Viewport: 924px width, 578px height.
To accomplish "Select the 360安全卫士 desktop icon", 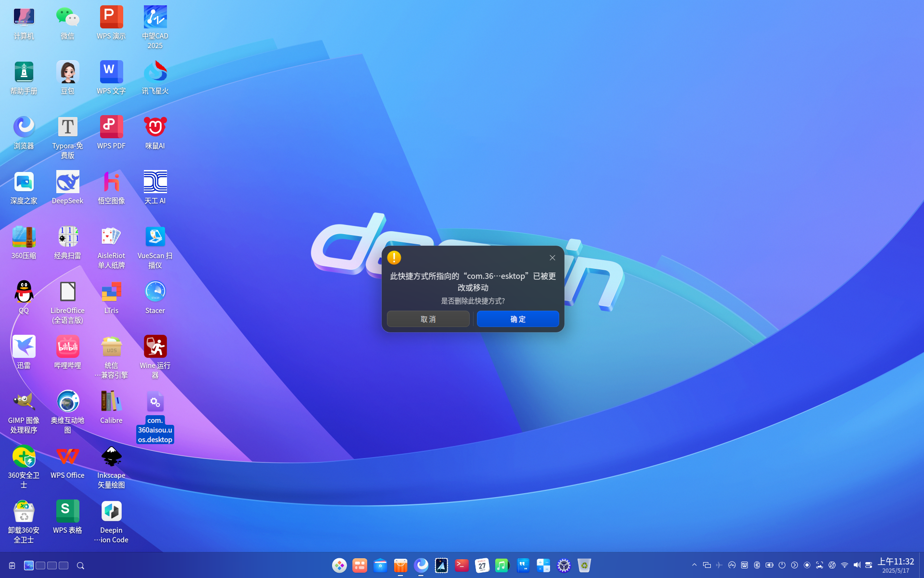I will coord(24,467).
